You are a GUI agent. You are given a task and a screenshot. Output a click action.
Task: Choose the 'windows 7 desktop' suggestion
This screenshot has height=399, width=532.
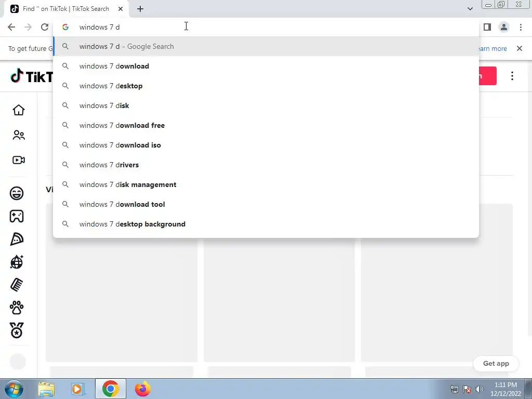coord(266,86)
